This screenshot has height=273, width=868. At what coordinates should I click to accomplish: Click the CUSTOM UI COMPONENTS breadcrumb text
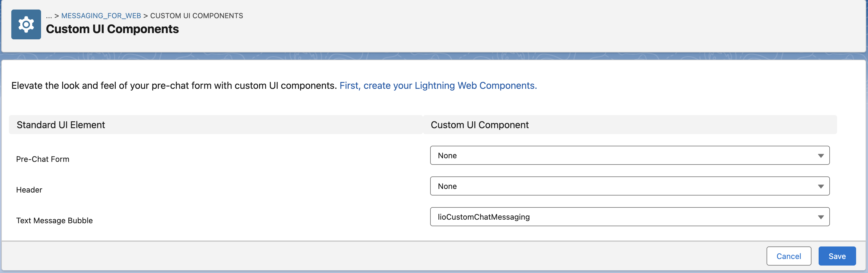click(x=196, y=15)
